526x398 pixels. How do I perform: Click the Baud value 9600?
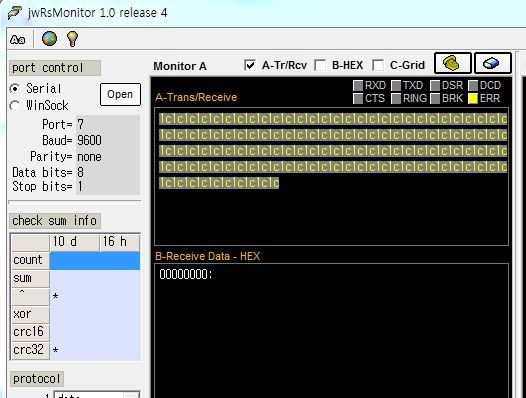tap(89, 140)
